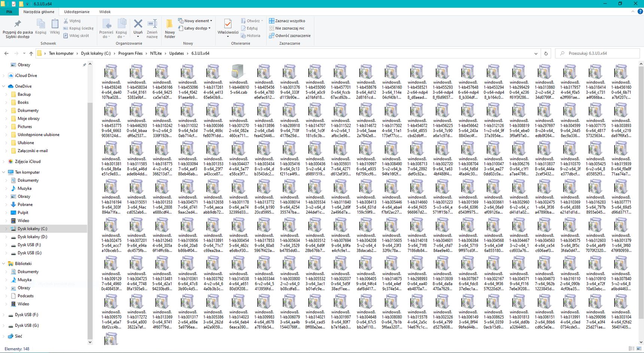Collapse the Ten komputer tree node
The height and width of the screenshot is (353, 644).
coord(4,172)
